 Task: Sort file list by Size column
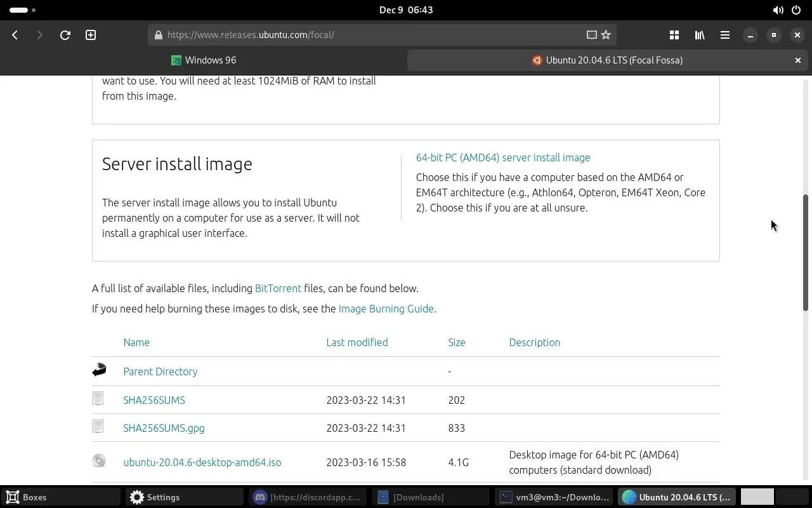(x=457, y=342)
